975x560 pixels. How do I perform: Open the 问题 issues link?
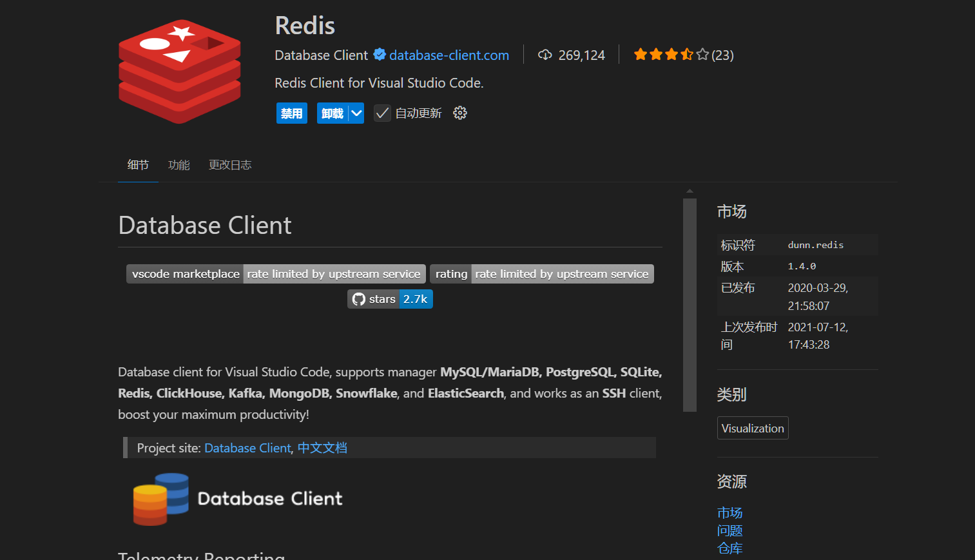[x=730, y=530]
